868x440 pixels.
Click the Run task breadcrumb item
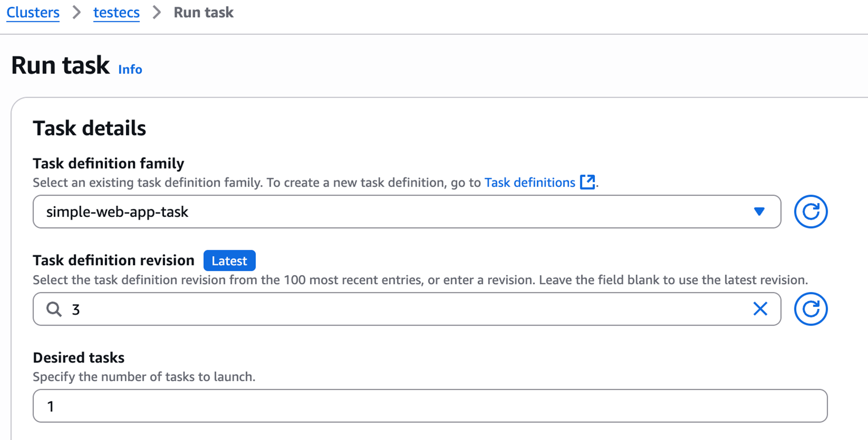point(203,12)
